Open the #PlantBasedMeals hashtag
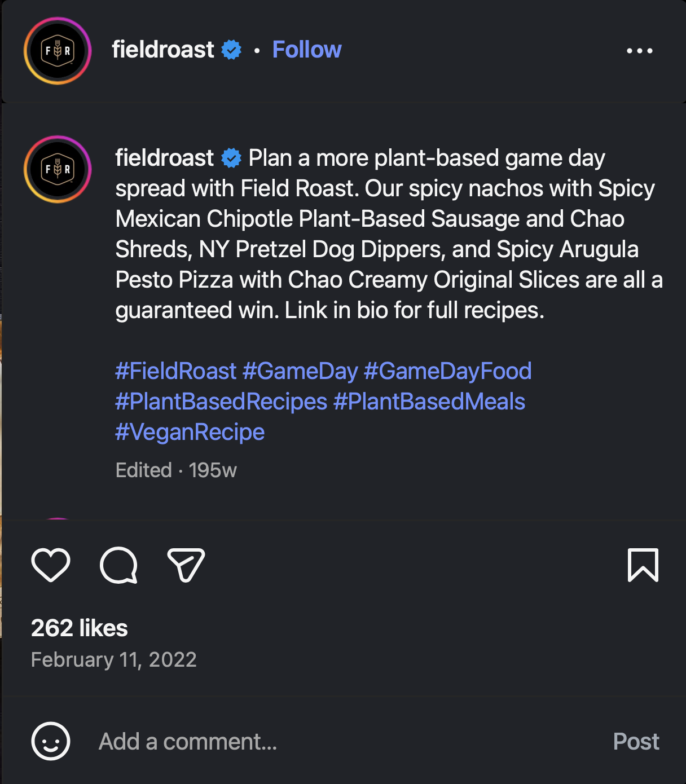Screen dimensions: 686x784 (429, 402)
